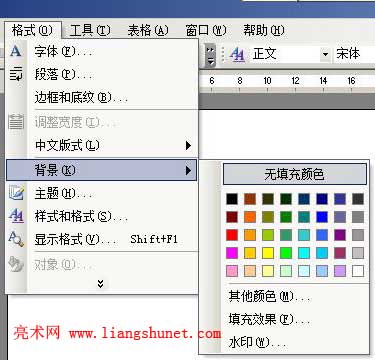Choose 字体 (Font) menu entry
The width and height of the screenshot is (375, 360).
click(x=102, y=52)
